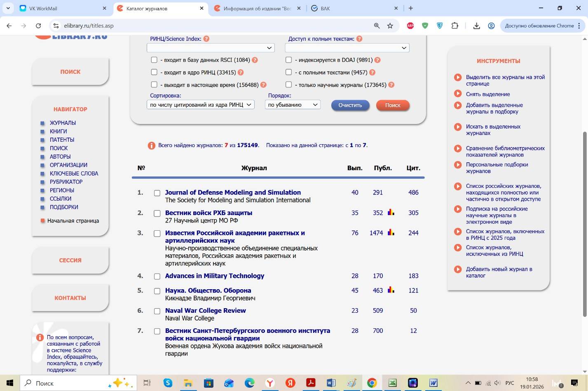This screenshot has height=391, width=588.
Task: Check the только научные журналы filter
Action: pyautogui.click(x=288, y=84)
